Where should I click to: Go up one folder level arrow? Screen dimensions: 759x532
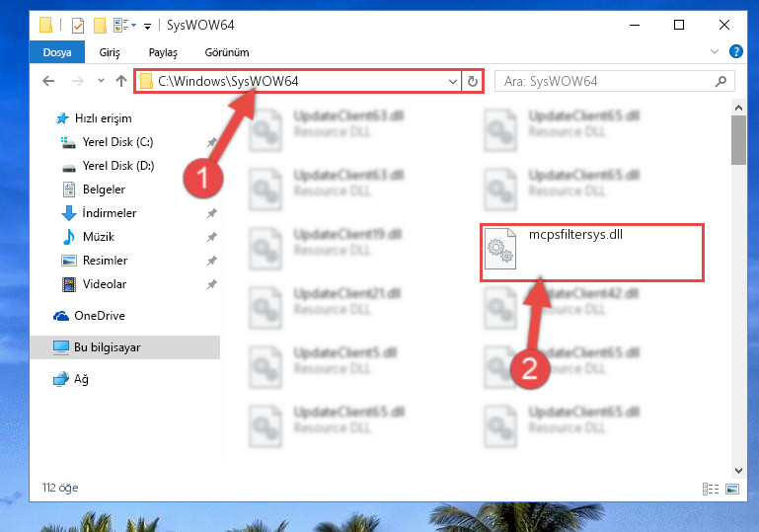(121, 81)
